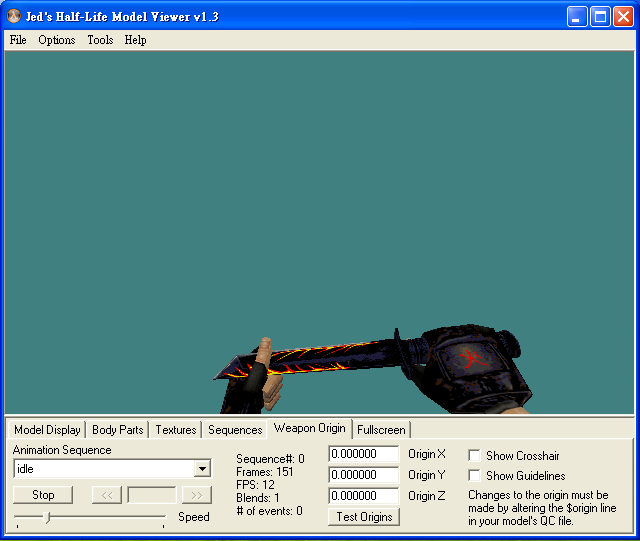This screenshot has width=640, height=541.
Task: Open the Help menu
Action: coord(136,40)
